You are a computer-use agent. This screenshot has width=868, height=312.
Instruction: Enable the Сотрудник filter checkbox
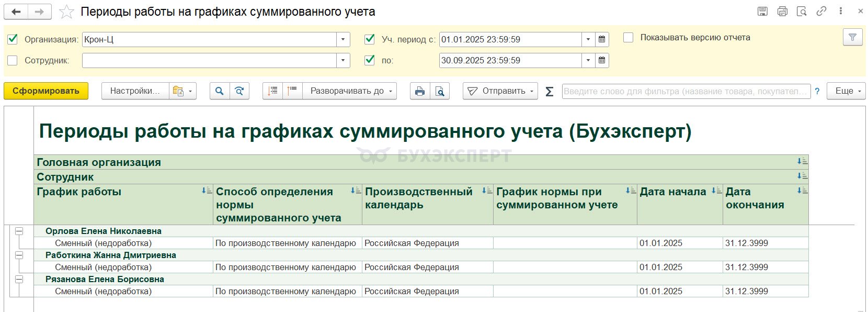point(13,60)
